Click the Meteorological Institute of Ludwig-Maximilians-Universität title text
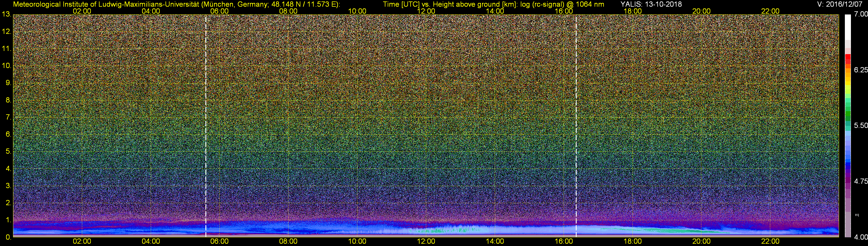Viewport: 868px width, 246px height. click(176, 4)
